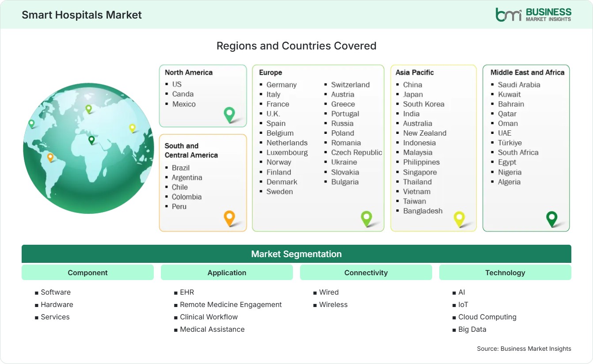Click the Asia Pacific heading
Screen dimensions: 593x364
coord(415,72)
